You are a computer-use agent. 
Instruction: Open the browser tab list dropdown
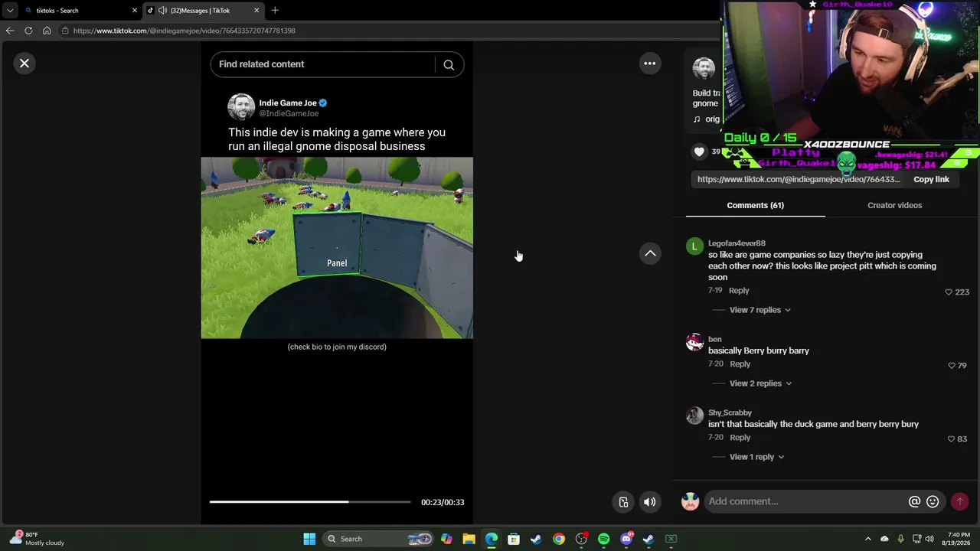tap(9, 11)
